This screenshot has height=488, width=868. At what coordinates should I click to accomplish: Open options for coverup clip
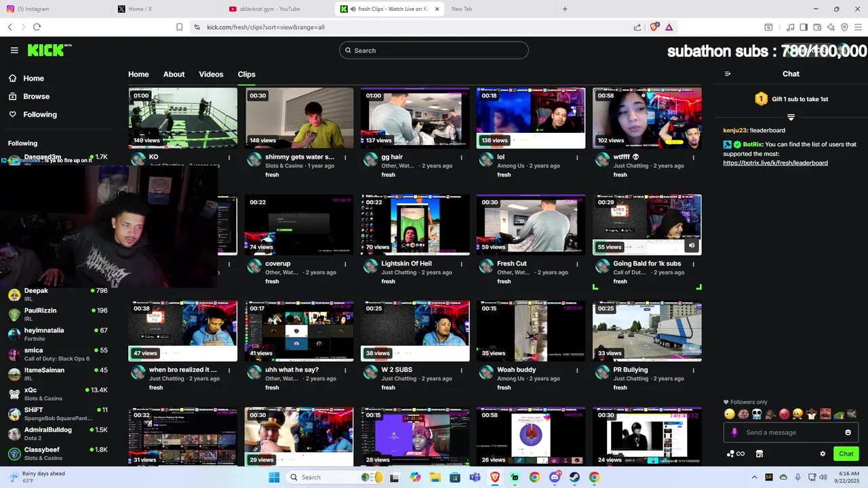[345, 264]
